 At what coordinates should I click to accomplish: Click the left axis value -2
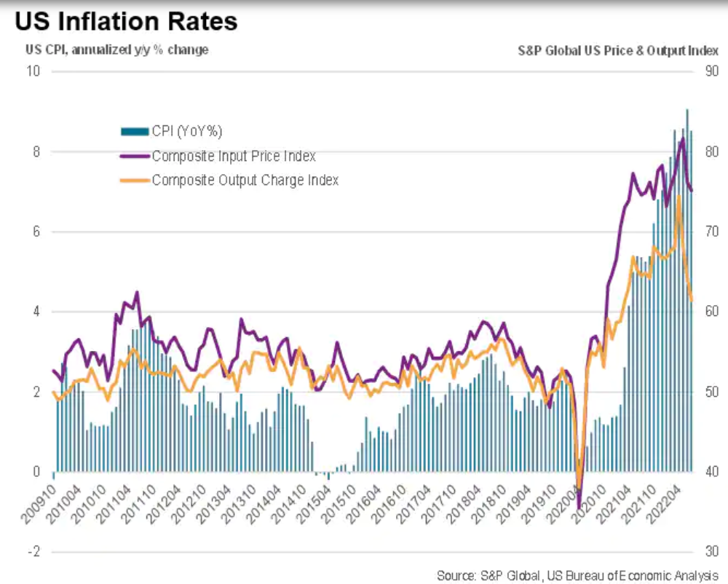tap(32, 551)
